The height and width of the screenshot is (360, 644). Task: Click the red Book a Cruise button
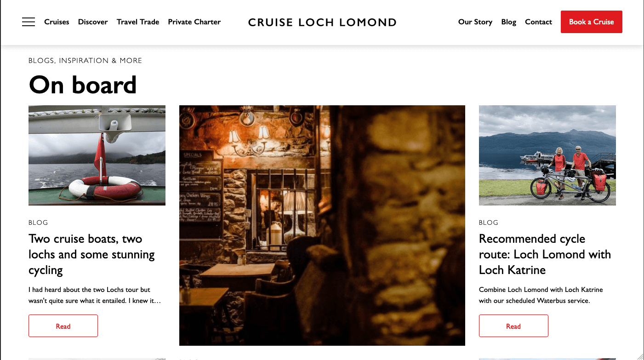coord(592,22)
